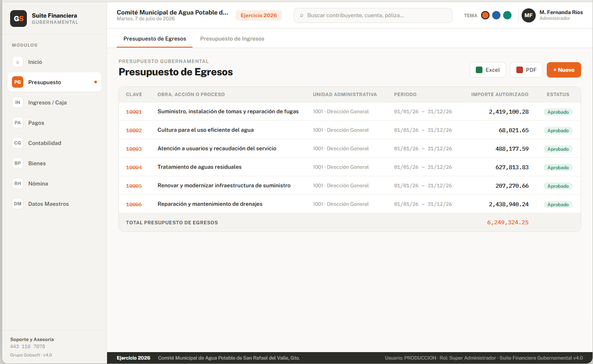Click the GS Suite Financiera logo

click(x=19, y=19)
